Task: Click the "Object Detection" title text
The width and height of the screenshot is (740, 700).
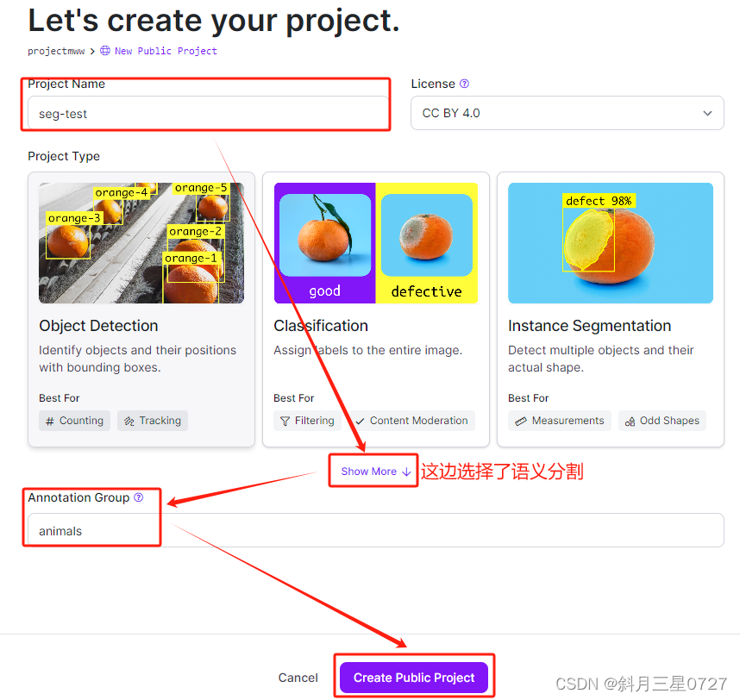Action: click(x=98, y=326)
